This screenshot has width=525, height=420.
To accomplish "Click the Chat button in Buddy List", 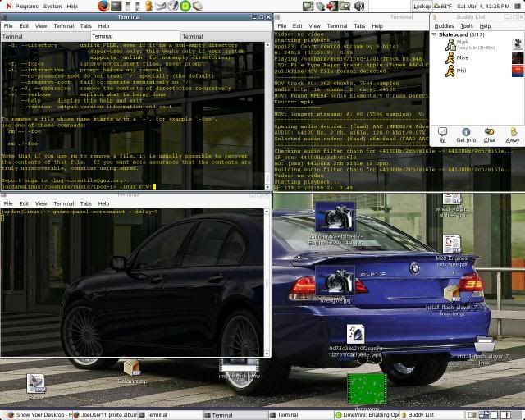I will click(489, 135).
